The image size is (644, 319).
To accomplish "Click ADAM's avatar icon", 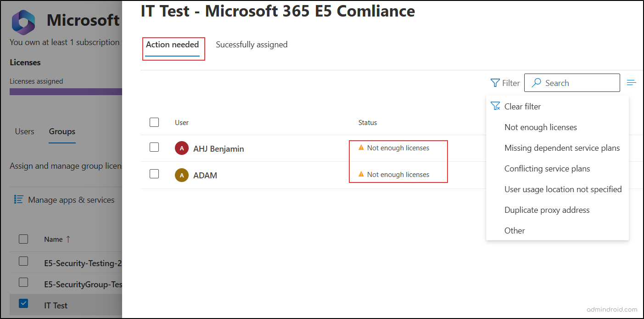I will [181, 175].
